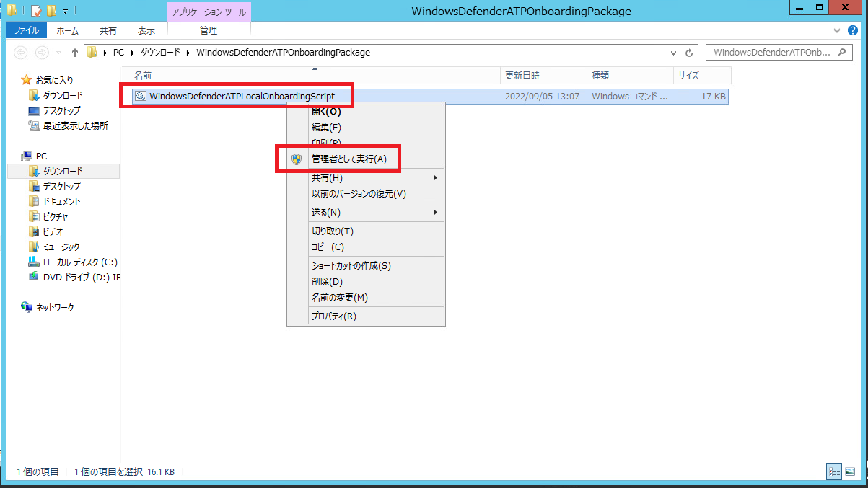This screenshot has width=868, height=488.
Task: Click the search magnifier icon
Action: [x=844, y=53]
